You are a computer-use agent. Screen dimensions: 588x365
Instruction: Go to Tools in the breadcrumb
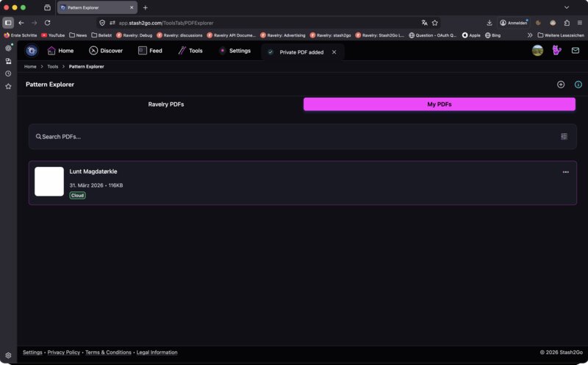(x=53, y=67)
